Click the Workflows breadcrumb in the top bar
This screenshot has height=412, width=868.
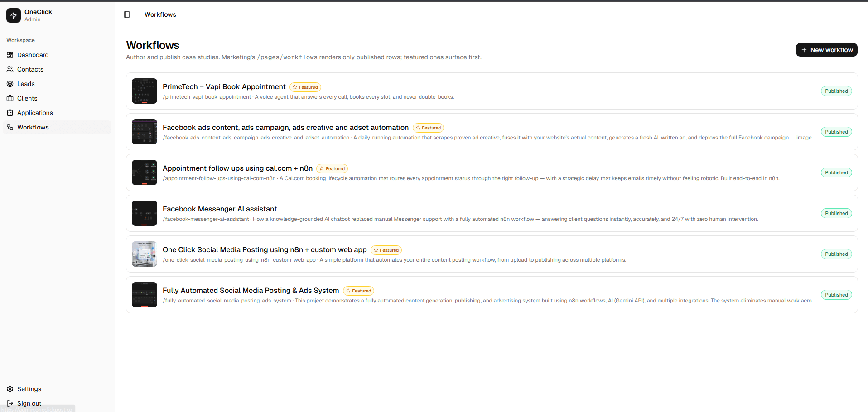pyautogui.click(x=160, y=14)
